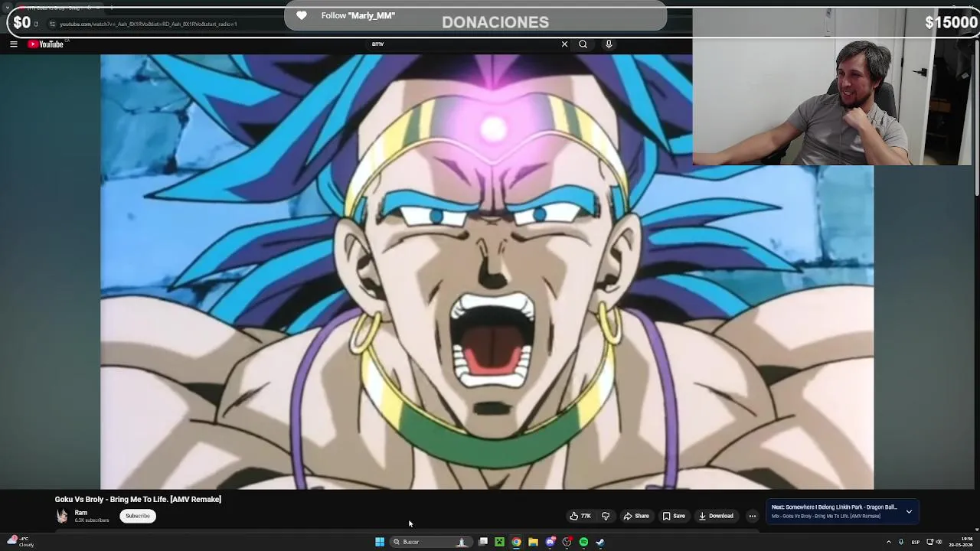
Task: Open Discord from the taskbar
Action: (x=550, y=542)
